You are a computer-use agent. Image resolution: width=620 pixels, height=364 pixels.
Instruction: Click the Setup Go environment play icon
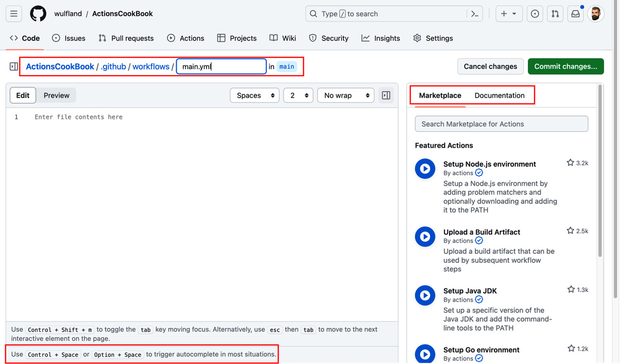pyautogui.click(x=425, y=354)
